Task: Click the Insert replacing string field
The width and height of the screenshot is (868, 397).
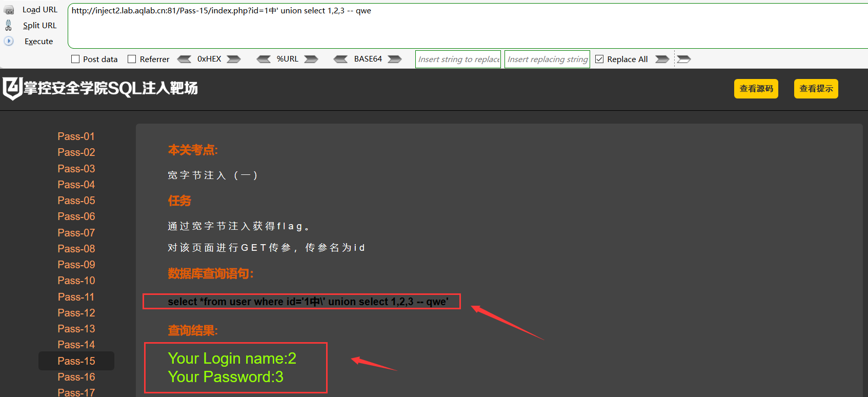Action: coord(547,59)
